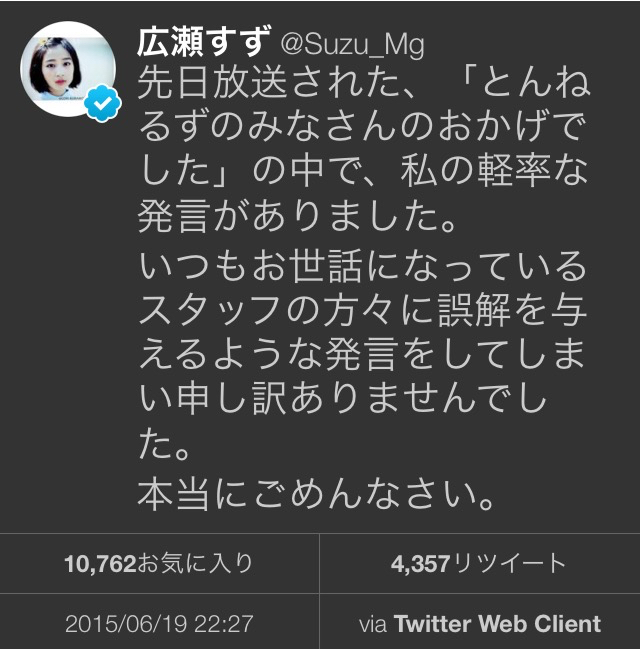The width and height of the screenshot is (640, 649).
Task: Select the closing line 本当にごめんなさい。
Action: click(317, 494)
